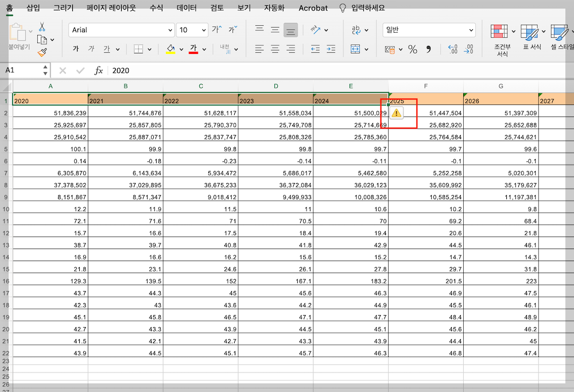Image resolution: width=574 pixels, height=392 pixels.
Task: Open merge cells dropdown arrow
Action: coord(366,49)
